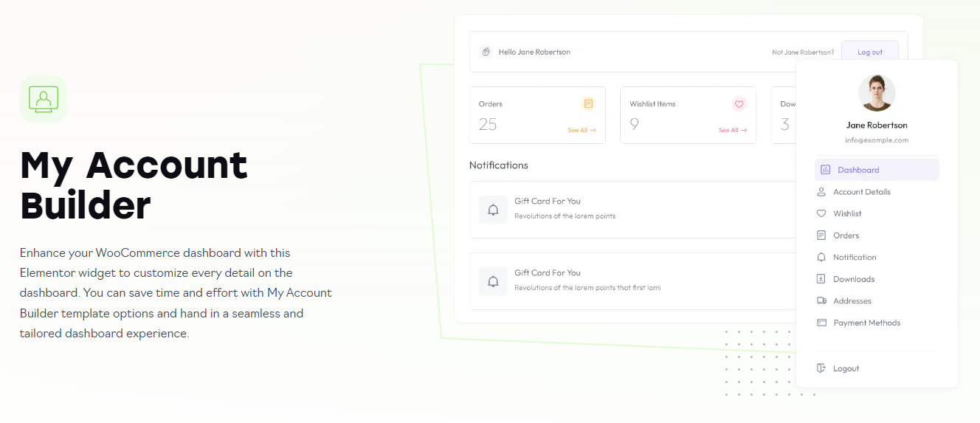Click Jane Robertson's profile photo
Screen dimensions: 980x423
point(877,93)
